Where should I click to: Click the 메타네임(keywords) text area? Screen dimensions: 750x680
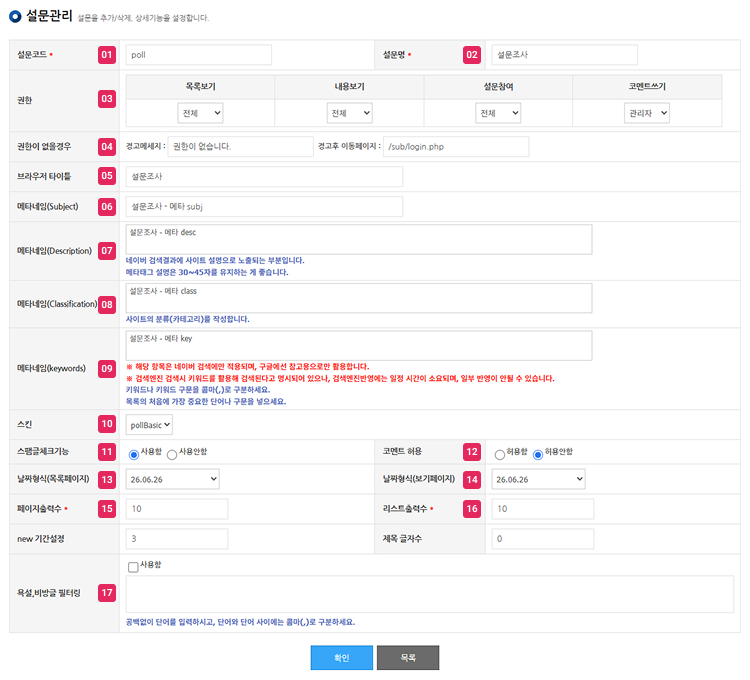[359, 345]
